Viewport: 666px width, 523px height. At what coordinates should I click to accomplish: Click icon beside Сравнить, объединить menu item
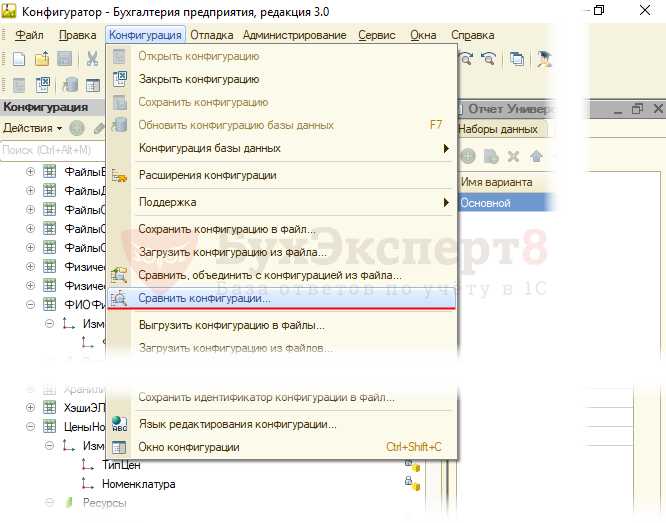click(119, 275)
